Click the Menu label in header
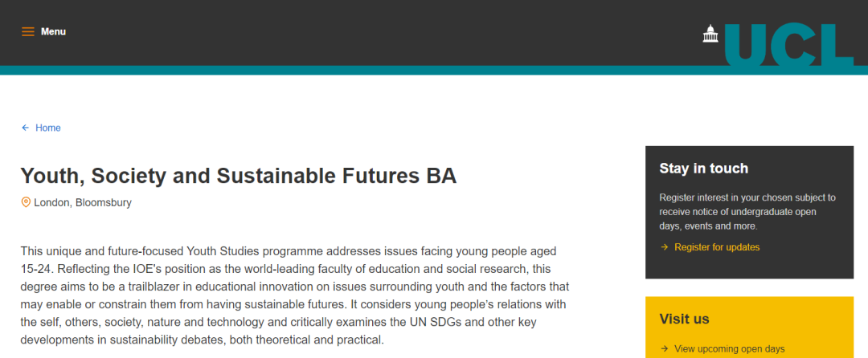Screen dimensions: 868x358 (x=53, y=31)
